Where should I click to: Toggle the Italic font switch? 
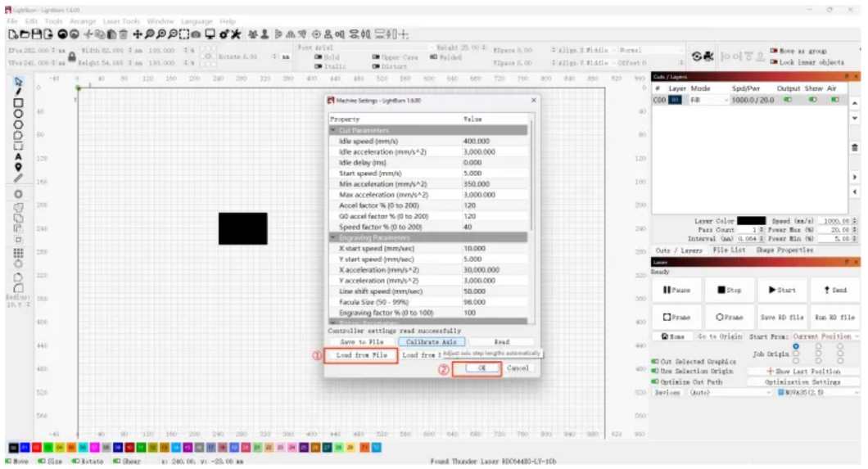[319, 66]
